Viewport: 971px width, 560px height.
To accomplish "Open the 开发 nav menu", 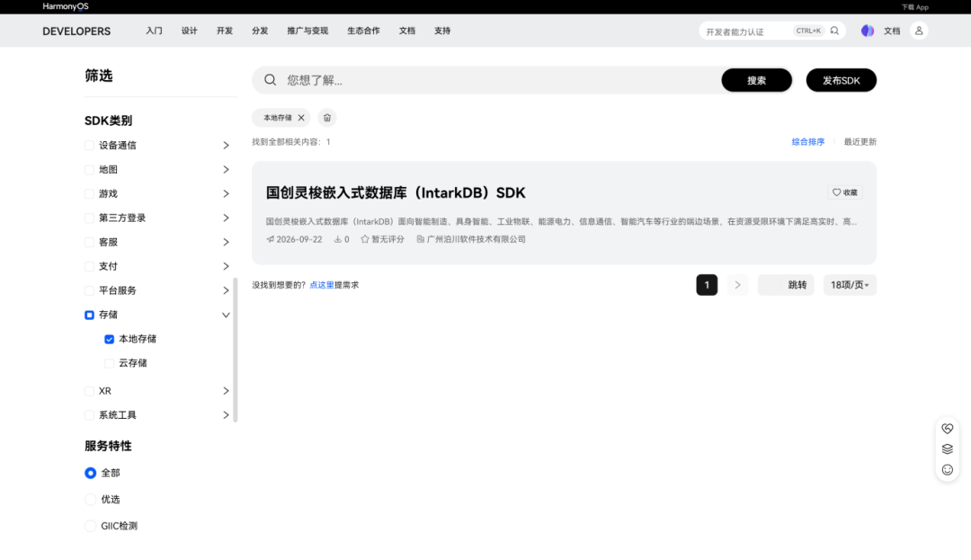I will click(225, 31).
